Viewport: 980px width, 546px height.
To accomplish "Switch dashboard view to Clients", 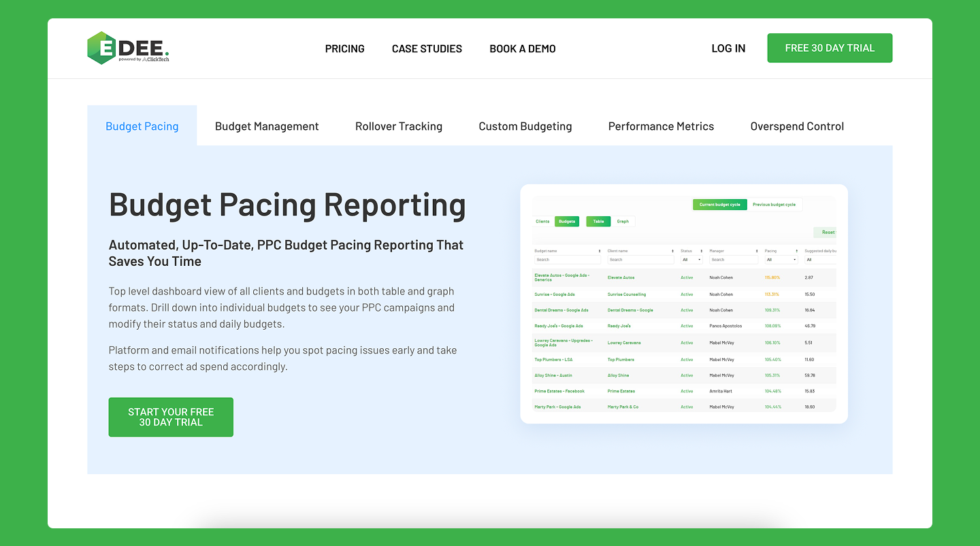I will 542,221.
